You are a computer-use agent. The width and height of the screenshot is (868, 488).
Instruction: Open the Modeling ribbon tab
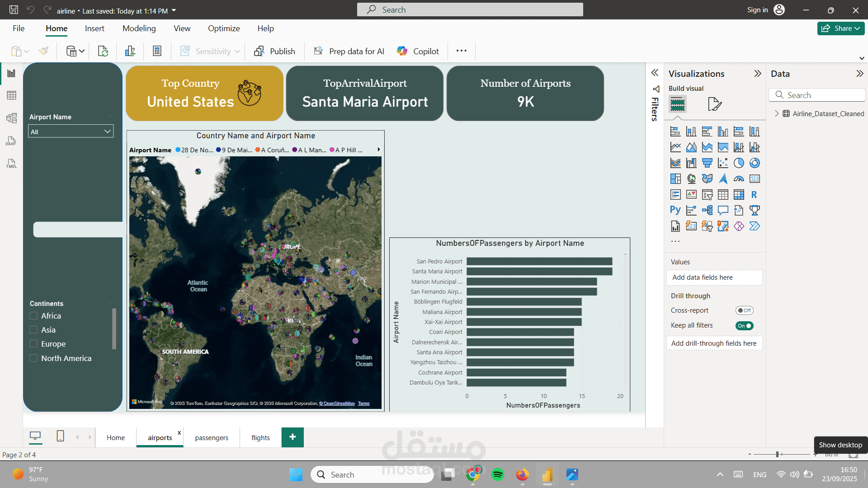click(x=139, y=28)
